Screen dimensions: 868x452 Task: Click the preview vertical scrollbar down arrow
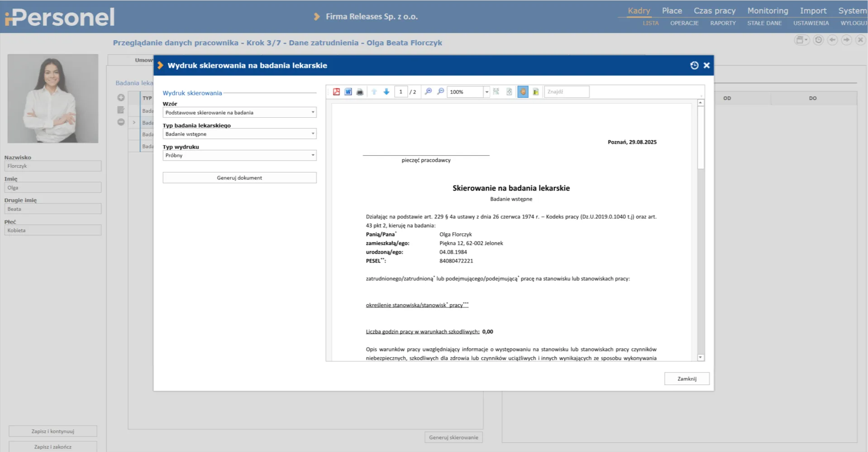pos(701,357)
